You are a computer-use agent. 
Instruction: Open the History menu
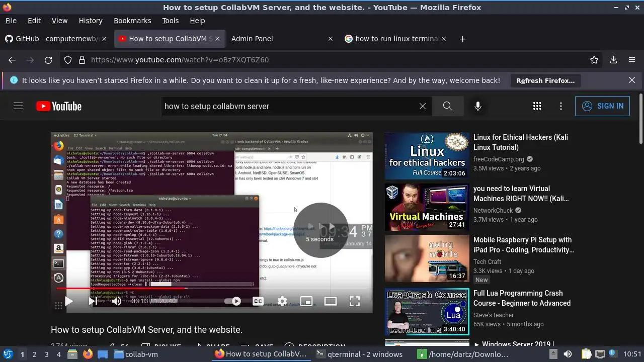pyautogui.click(x=91, y=21)
